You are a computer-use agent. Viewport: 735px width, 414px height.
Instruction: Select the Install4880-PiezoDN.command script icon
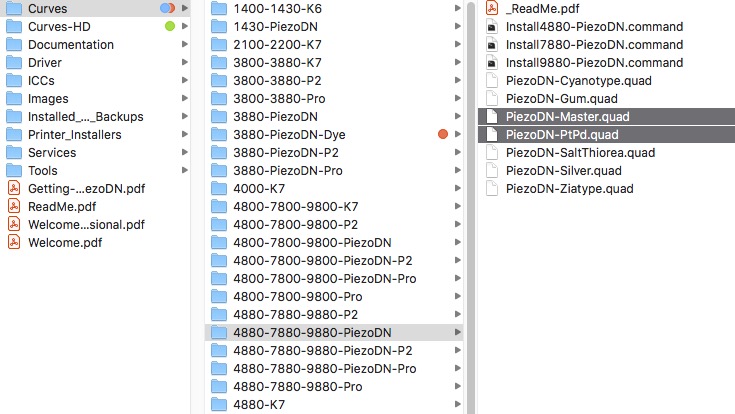point(491,26)
